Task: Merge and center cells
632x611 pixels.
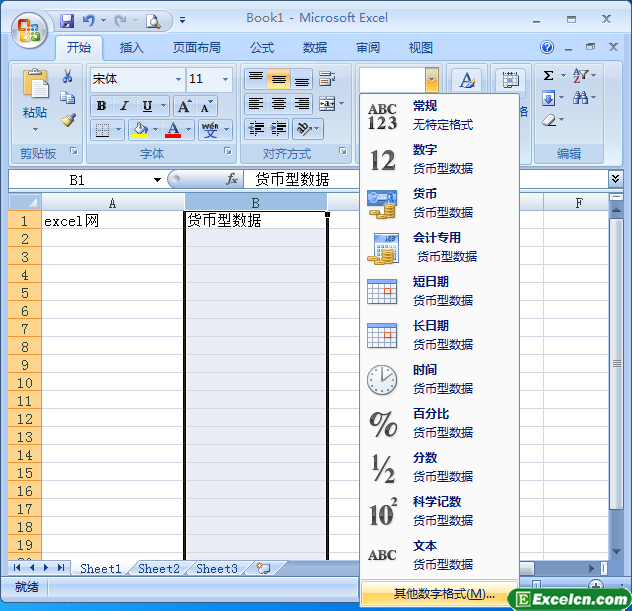Action: pyautogui.click(x=327, y=104)
